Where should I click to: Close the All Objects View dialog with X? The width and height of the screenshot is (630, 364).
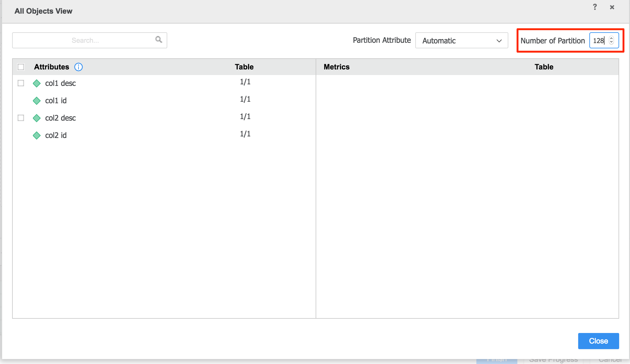[612, 7]
